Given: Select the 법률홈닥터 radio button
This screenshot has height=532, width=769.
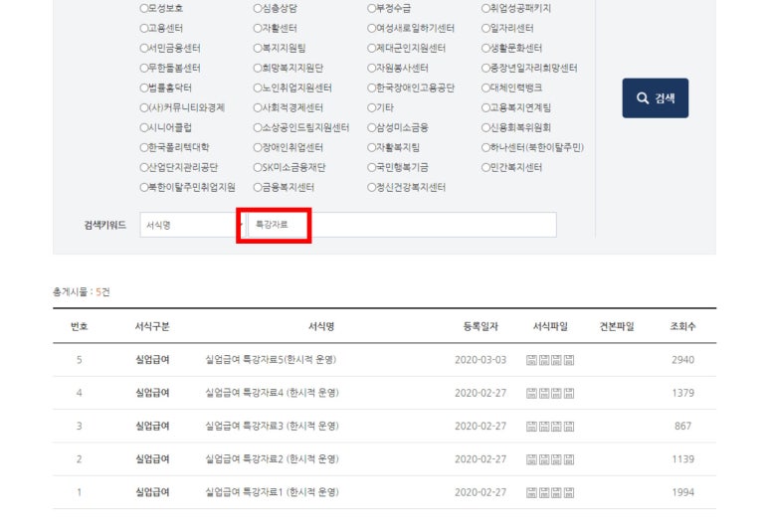Looking at the screenshot, I should tap(143, 88).
